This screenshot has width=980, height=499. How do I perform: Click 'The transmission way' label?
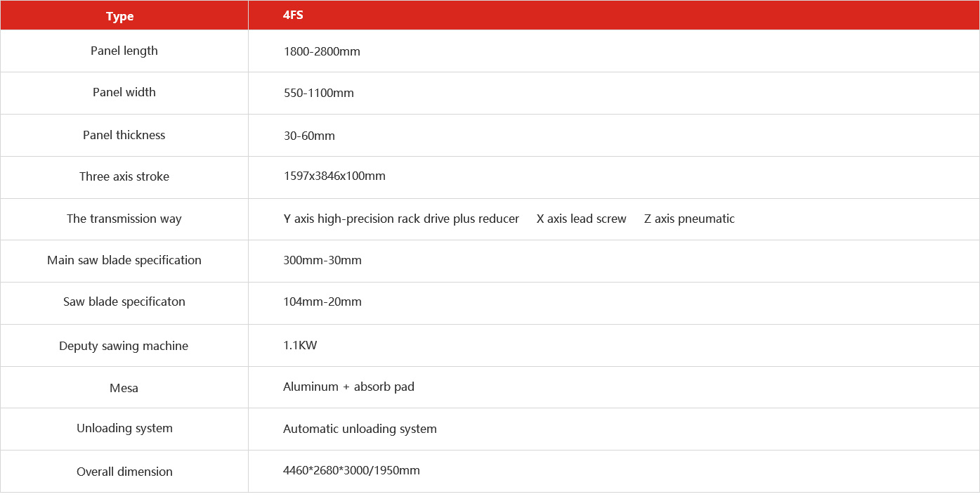coord(124,219)
